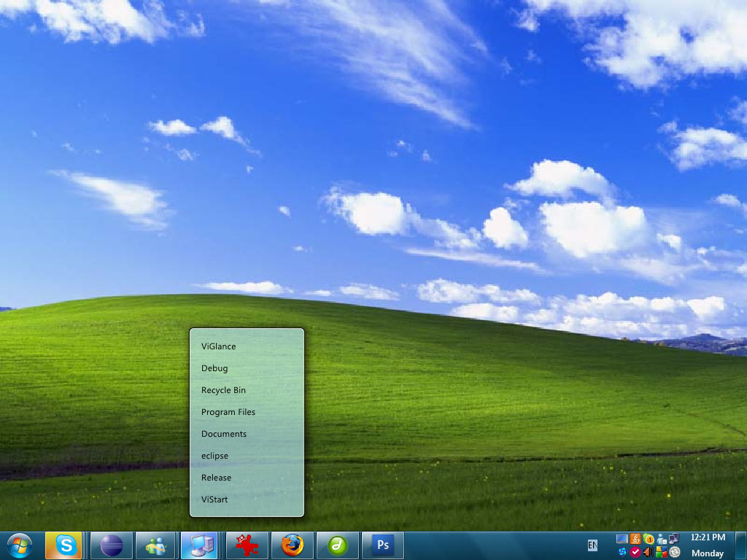Open the green Dreamweaver taskbar icon
Screen dimensions: 747x560
pyautogui.click(x=337, y=545)
